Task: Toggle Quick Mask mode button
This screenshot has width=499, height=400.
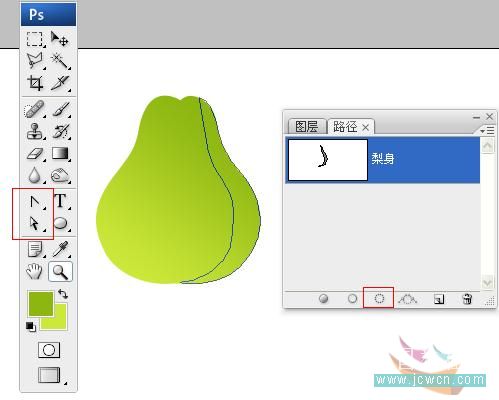Action: click(49, 350)
